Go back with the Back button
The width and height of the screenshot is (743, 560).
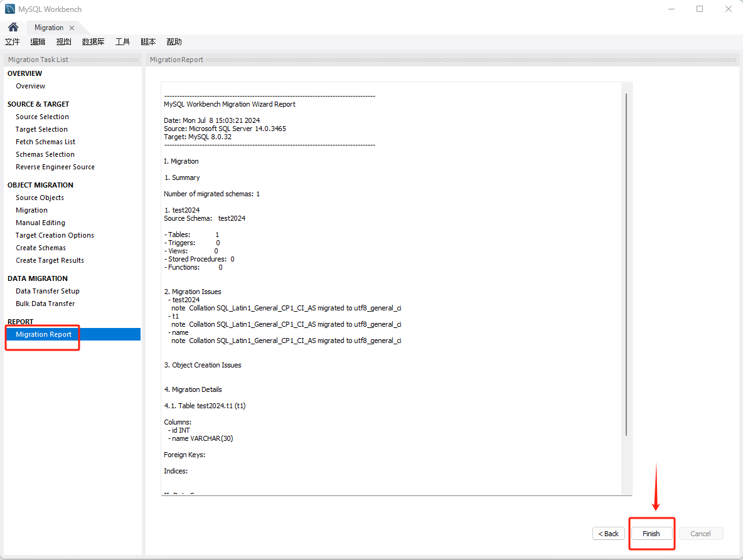coord(608,534)
